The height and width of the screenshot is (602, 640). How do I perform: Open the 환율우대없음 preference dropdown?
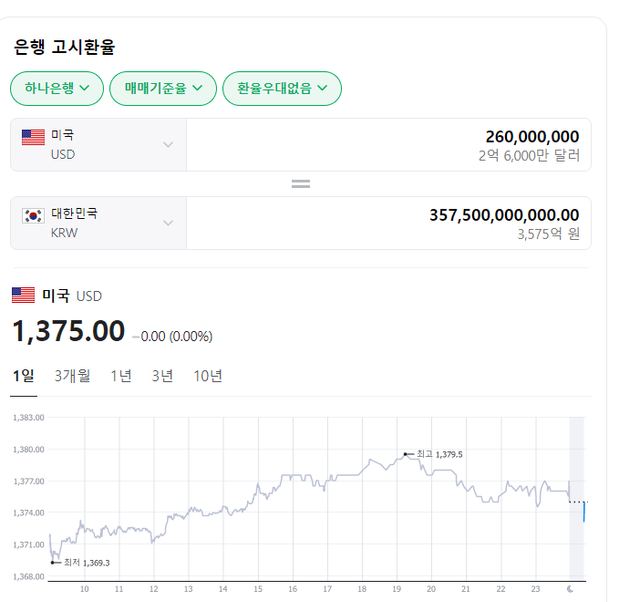click(282, 88)
